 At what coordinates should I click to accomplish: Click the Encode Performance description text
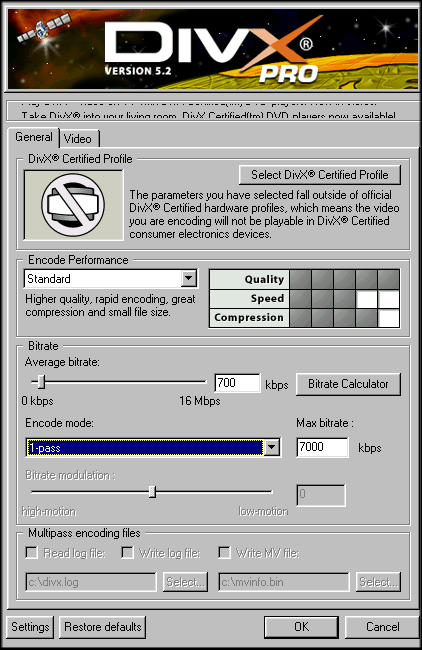[x=110, y=306]
